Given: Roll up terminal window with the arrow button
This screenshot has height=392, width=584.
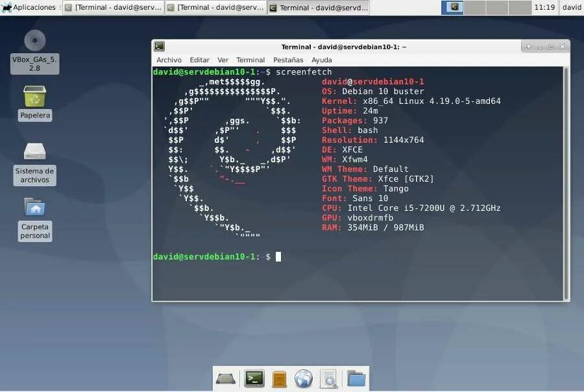Looking at the screenshot, I should pos(528,47).
